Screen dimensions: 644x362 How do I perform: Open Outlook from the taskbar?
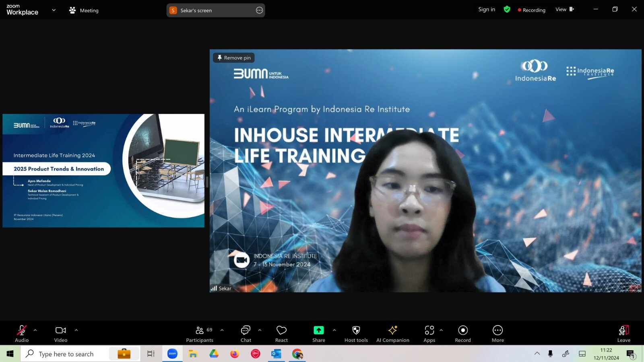276,354
